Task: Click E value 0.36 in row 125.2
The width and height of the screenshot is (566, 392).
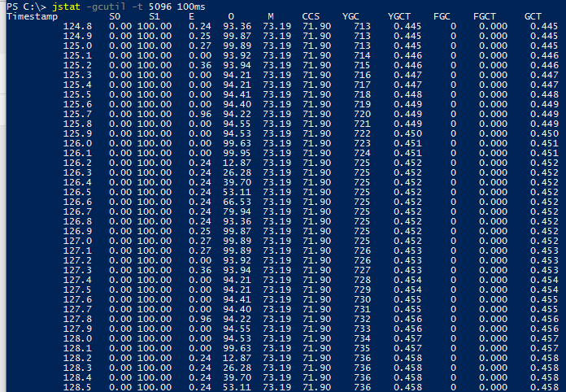Action: tap(200, 65)
